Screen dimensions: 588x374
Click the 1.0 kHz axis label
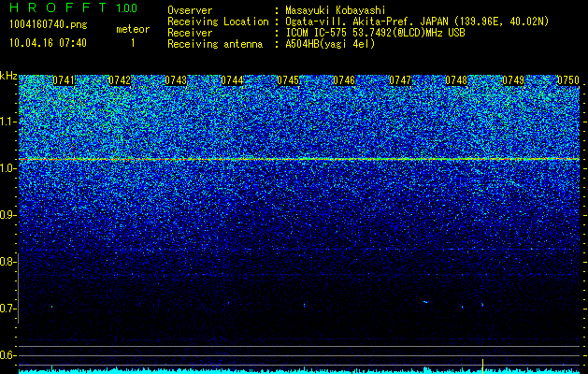point(7,168)
